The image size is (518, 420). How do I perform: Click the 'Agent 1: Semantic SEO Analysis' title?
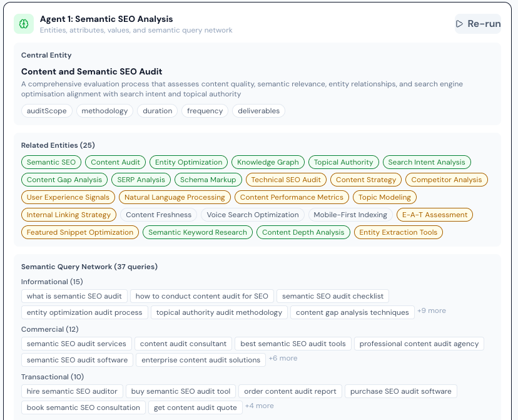coord(106,19)
